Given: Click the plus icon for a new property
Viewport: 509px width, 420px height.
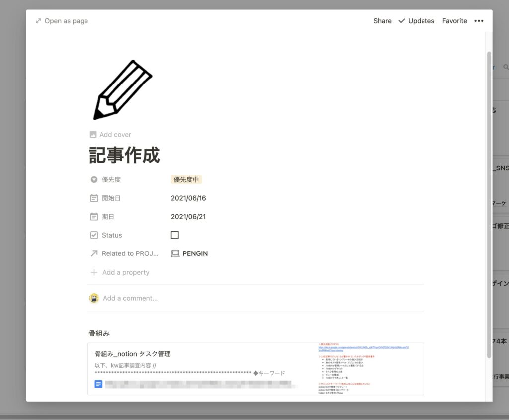Looking at the screenshot, I should tap(94, 272).
